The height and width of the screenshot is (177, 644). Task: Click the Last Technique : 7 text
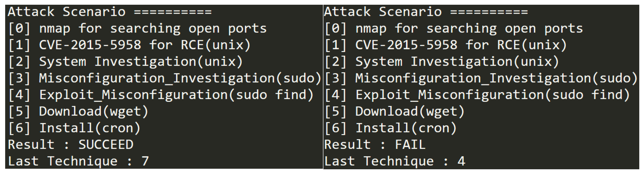(78, 161)
